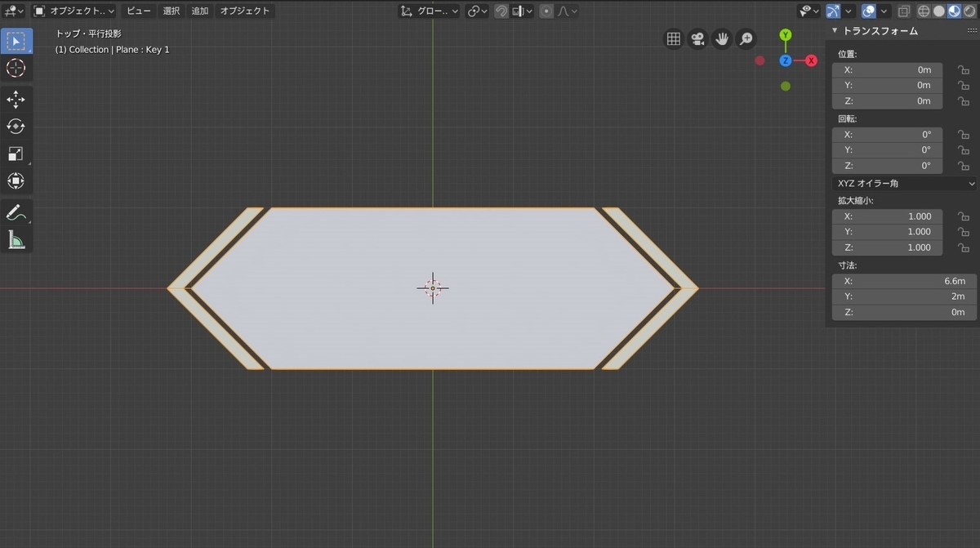The height and width of the screenshot is (548, 980).
Task: Open the editor type selector
Action: tap(15, 11)
